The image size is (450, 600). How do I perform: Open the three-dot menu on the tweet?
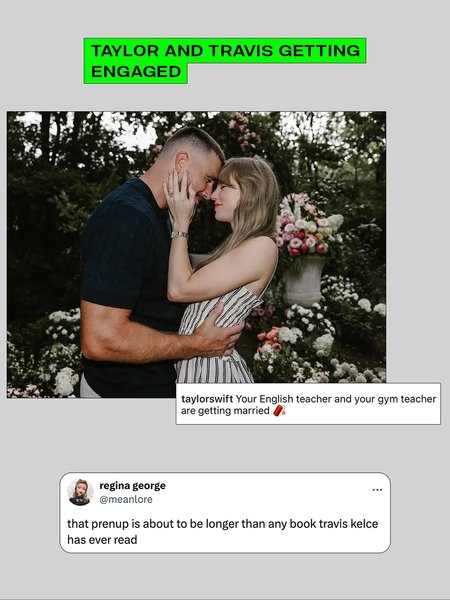pos(377,490)
